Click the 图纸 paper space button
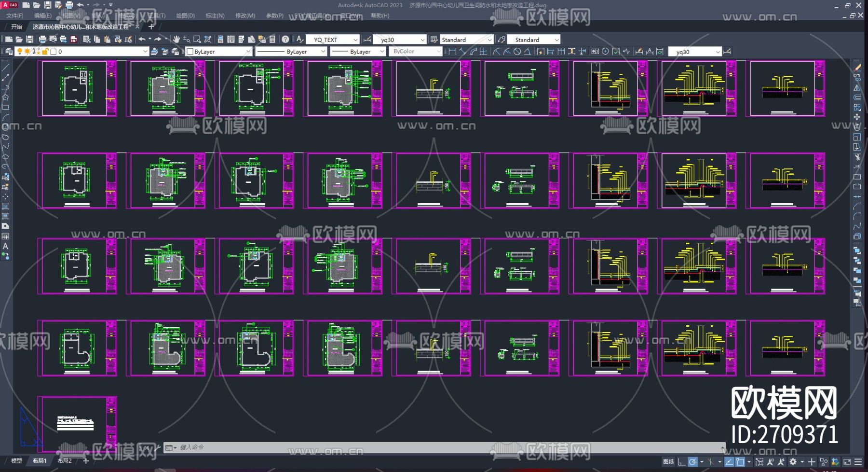Screen dimensions: 868x472 (668, 462)
